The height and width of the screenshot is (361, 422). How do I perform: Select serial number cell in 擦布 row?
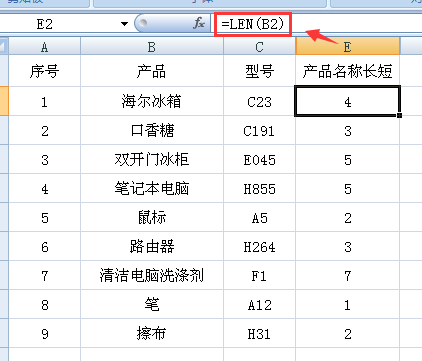[44, 333]
